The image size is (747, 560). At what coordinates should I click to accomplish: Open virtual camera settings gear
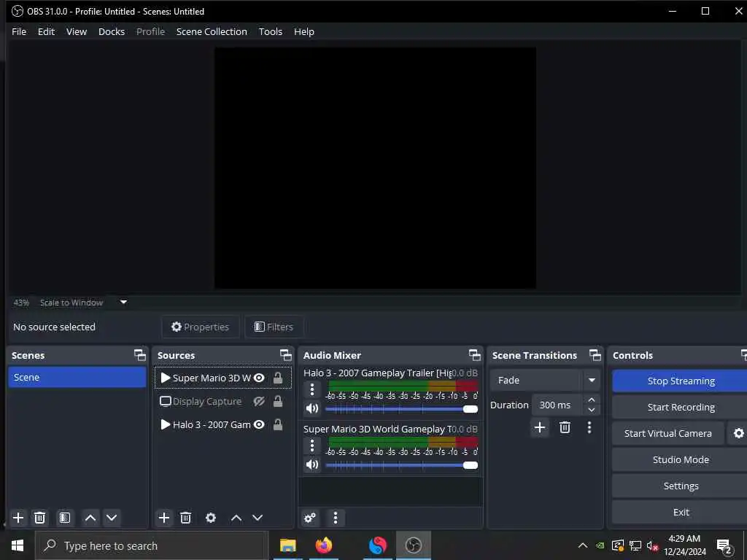738,433
